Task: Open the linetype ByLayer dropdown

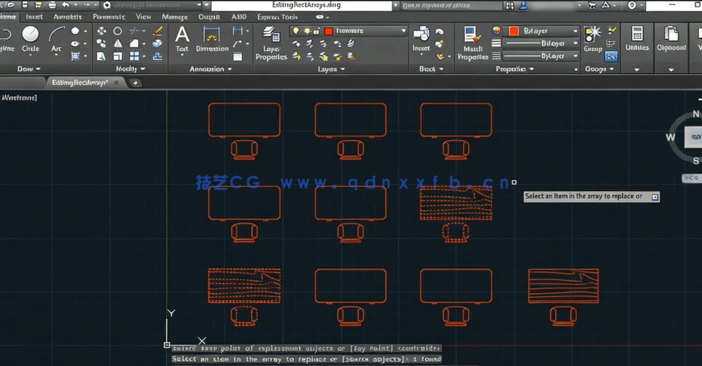Action: [x=575, y=56]
